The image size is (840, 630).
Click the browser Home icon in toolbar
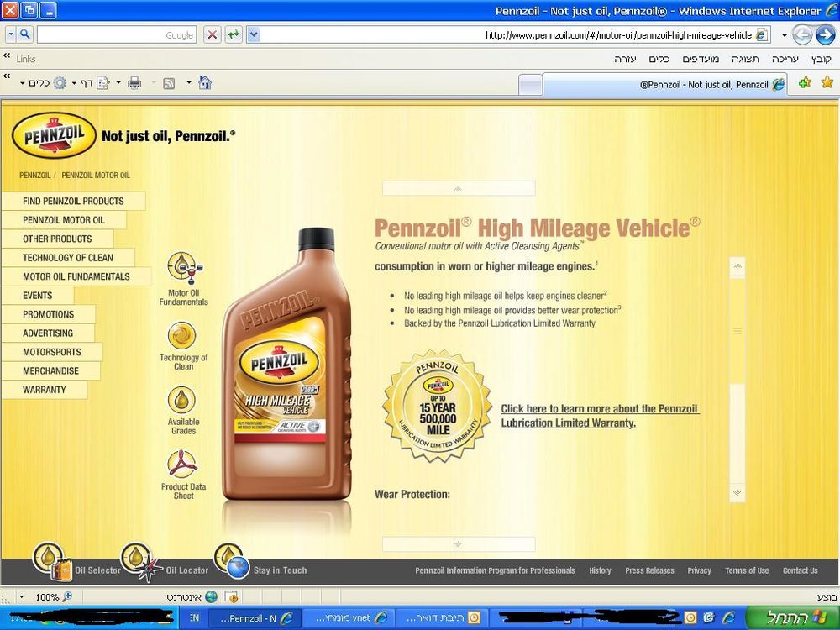(205, 82)
